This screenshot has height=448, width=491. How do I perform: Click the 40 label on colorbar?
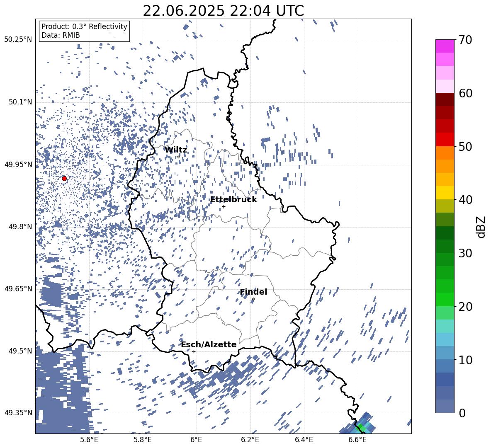click(x=465, y=200)
